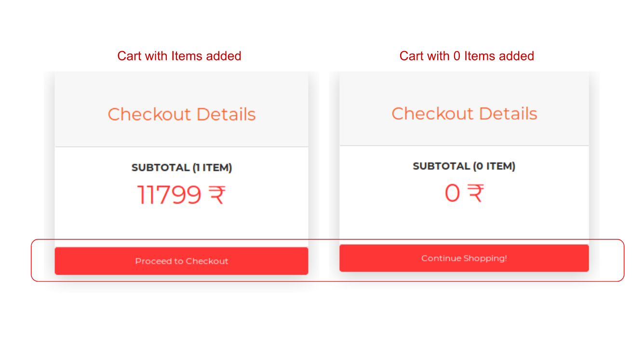This screenshot has width=644, height=362.
Task: Click the Proceed to Checkout button
Action: (181, 261)
